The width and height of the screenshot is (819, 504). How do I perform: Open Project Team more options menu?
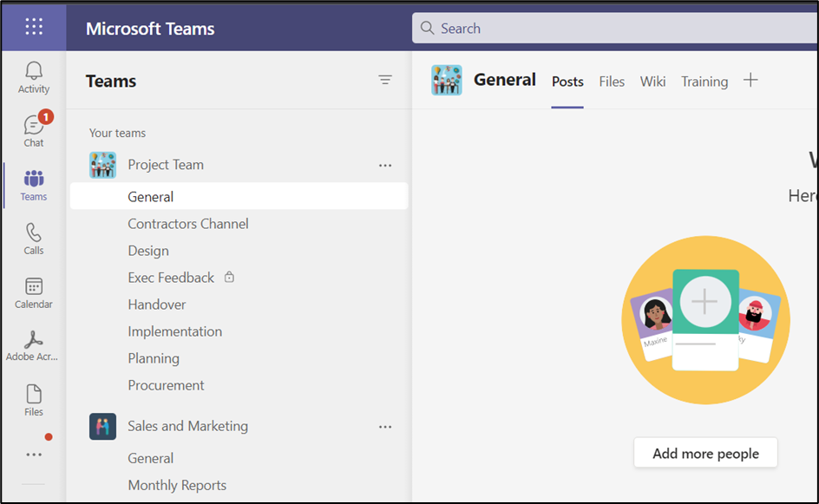click(x=385, y=165)
